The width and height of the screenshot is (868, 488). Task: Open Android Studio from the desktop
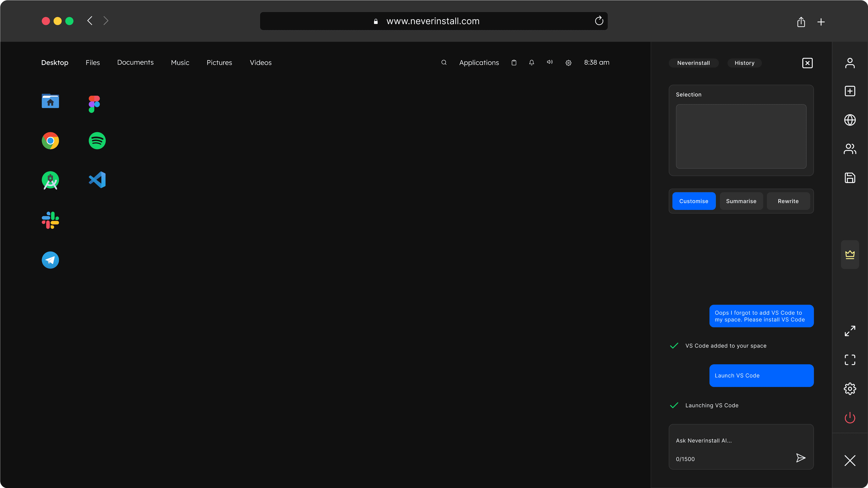click(x=50, y=180)
